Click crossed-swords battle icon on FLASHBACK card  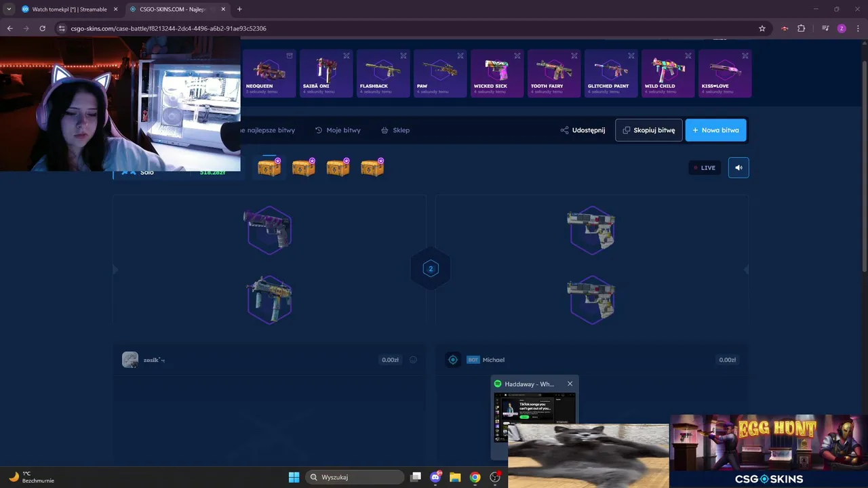click(403, 56)
